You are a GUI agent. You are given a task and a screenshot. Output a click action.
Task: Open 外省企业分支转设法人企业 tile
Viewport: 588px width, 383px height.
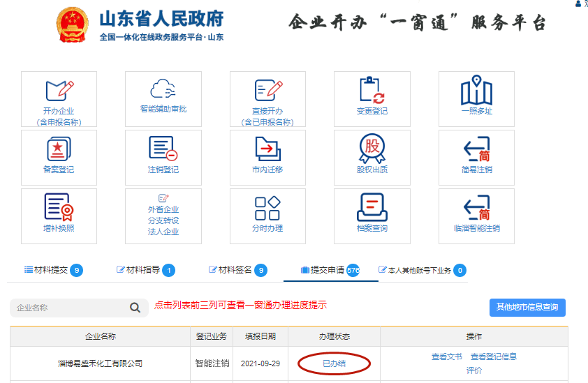163,216
